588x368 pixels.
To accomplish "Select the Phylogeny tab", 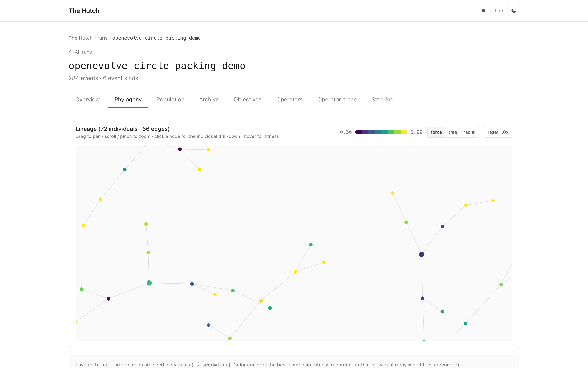I will pyautogui.click(x=128, y=100).
